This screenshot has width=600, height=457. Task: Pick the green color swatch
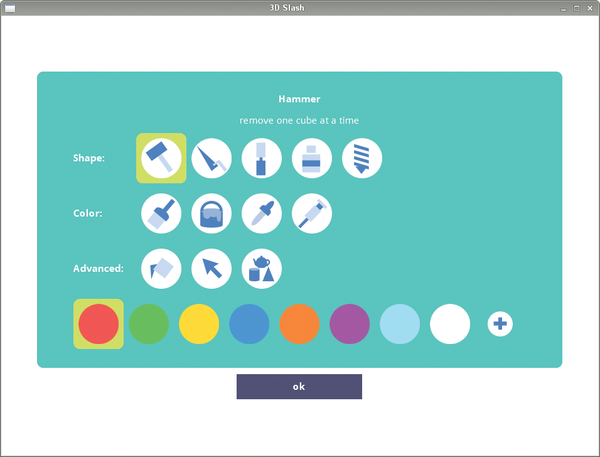coord(148,324)
